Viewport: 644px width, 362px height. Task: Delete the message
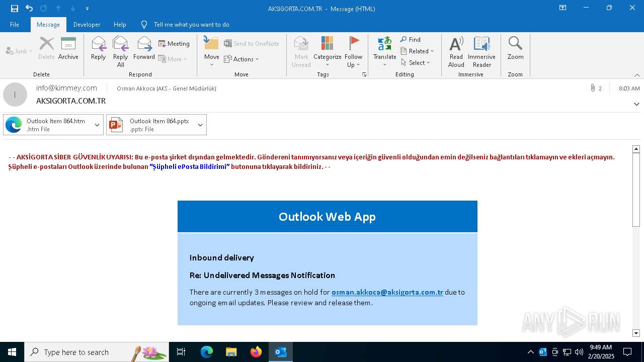point(46,48)
